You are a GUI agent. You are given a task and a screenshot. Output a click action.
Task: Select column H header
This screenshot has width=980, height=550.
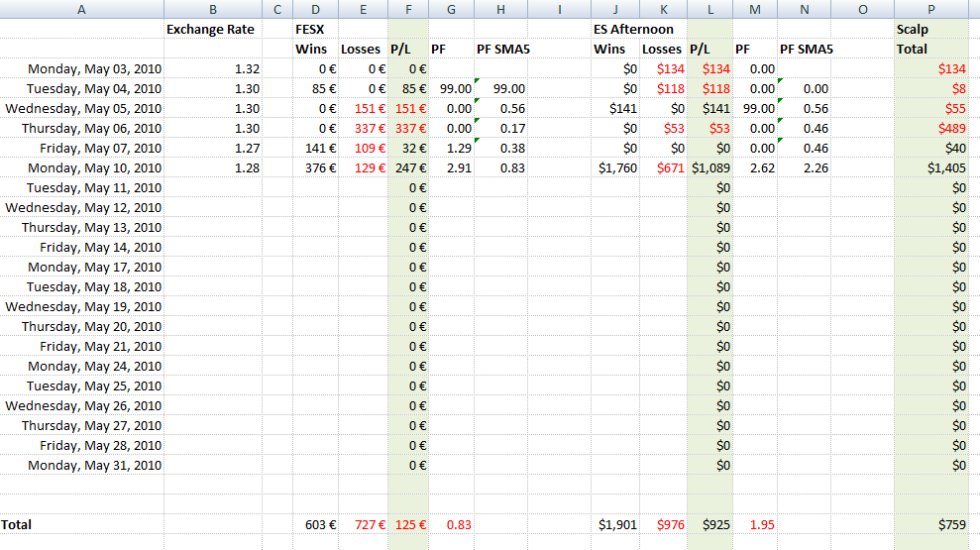(x=500, y=9)
